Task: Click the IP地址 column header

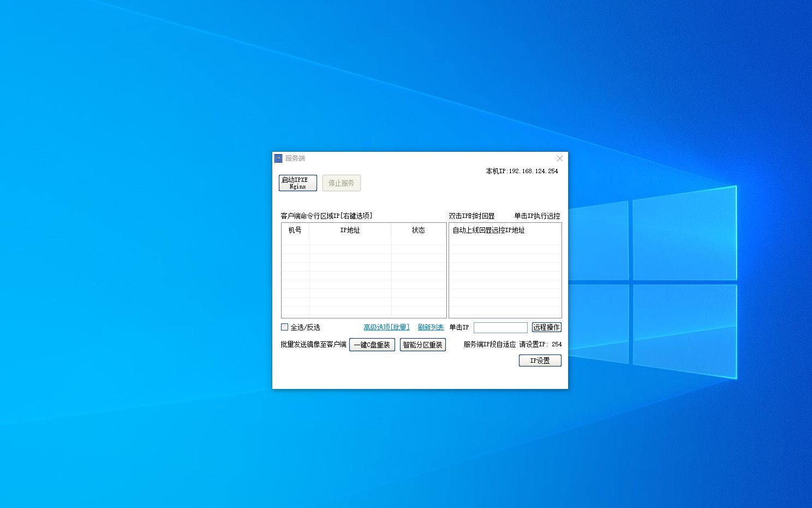Action: pos(350,231)
